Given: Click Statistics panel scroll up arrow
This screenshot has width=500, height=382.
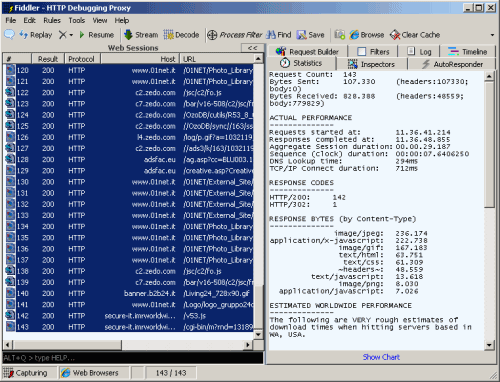Looking at the screenshot, I should pos(489,76).
